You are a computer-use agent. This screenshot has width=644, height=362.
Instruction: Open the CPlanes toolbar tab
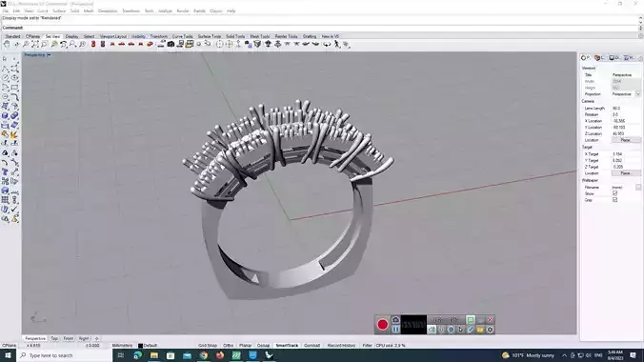(32, 36)
